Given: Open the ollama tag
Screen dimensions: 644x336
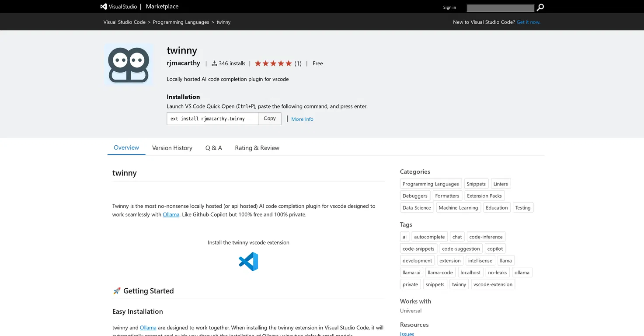Looking at the screenshot, I should pos(522,272).
